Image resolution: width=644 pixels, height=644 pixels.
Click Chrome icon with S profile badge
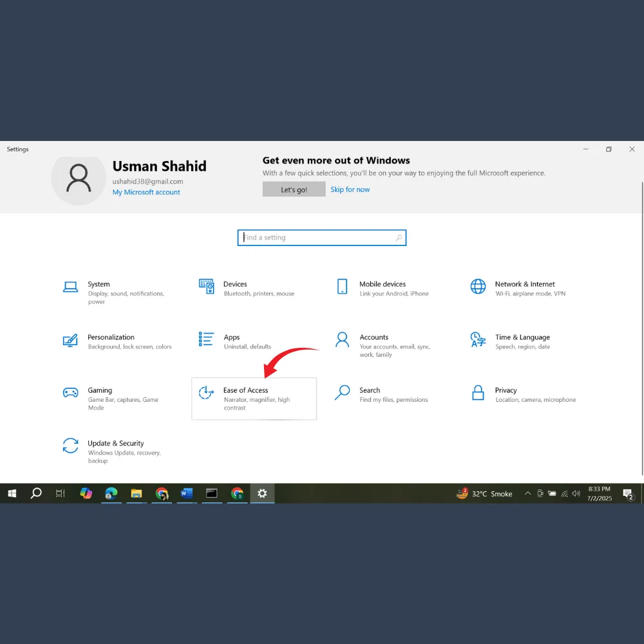[x=237, y=493]
